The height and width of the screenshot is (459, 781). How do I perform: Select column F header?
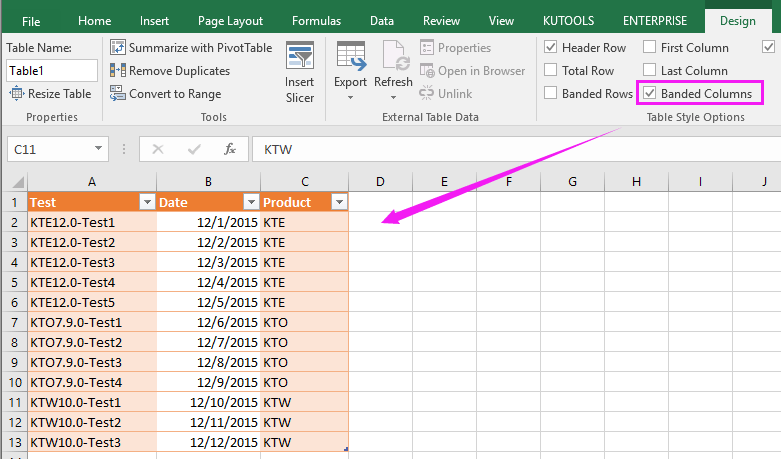(x=508, y=181)
